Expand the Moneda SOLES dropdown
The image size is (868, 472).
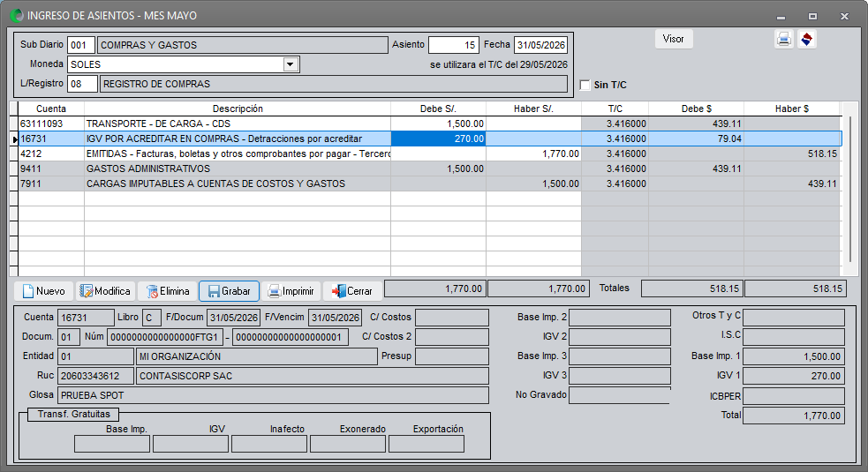tap(291, 64)
